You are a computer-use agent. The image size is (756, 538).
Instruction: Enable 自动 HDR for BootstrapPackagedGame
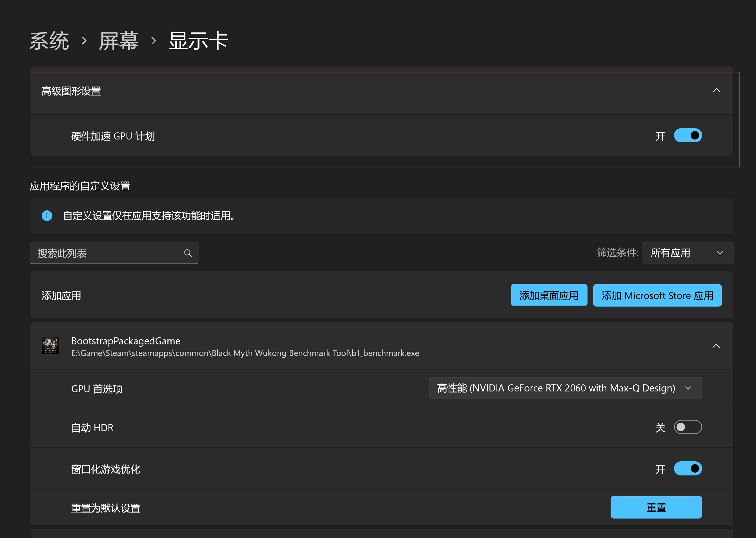click(688, 427)
